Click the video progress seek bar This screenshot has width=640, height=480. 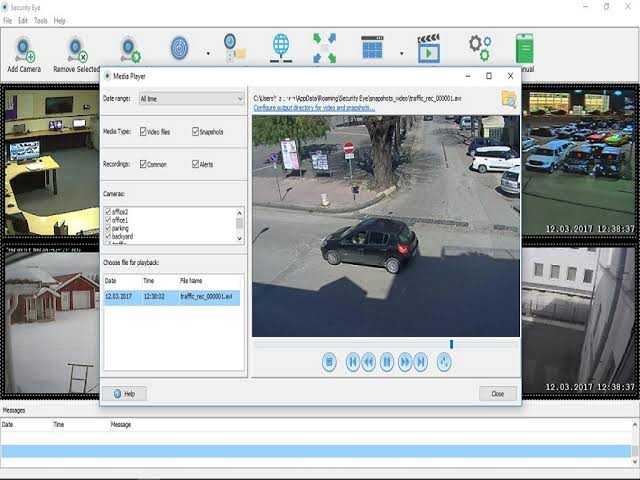coord(385,344)
